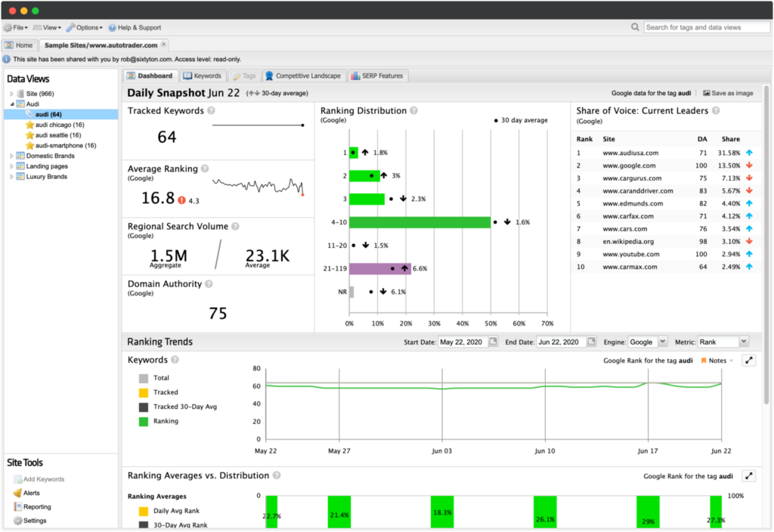
Task: Click the Reporting document icon
Action: click(18, 506)
